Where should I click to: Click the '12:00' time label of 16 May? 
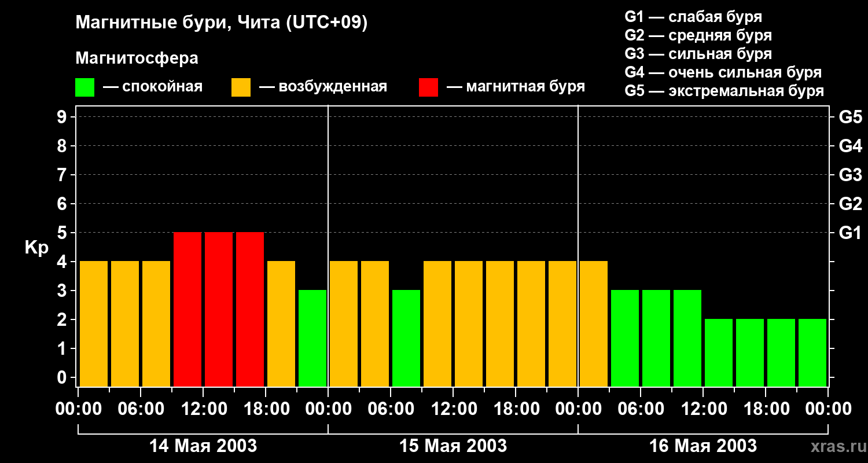click(x=703, y=409)
